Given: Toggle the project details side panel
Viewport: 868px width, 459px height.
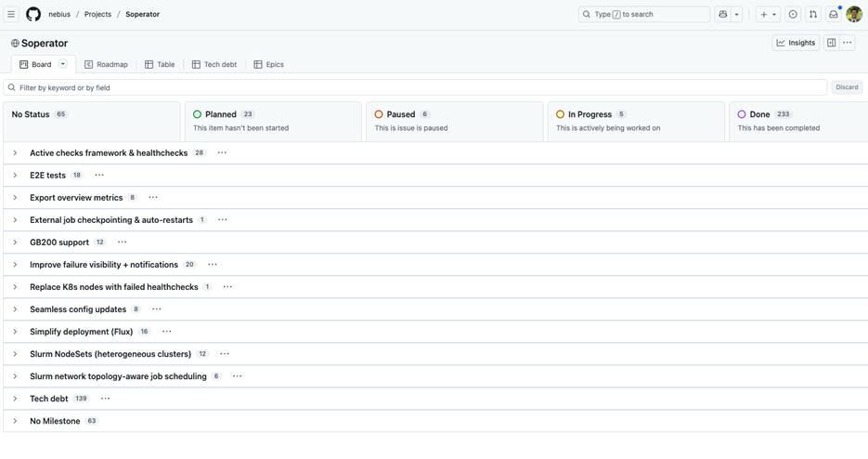Looking at the screenshot, I should (x=832, y=43).
